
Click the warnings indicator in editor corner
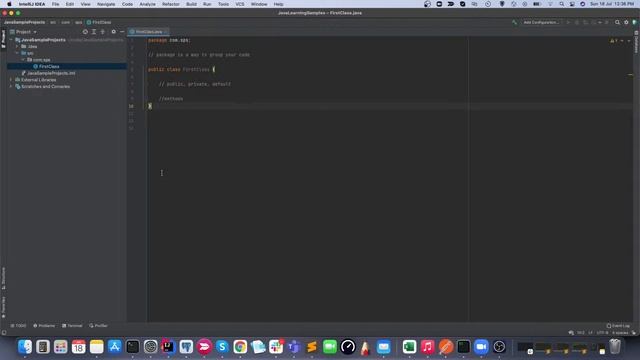point(613,41)
